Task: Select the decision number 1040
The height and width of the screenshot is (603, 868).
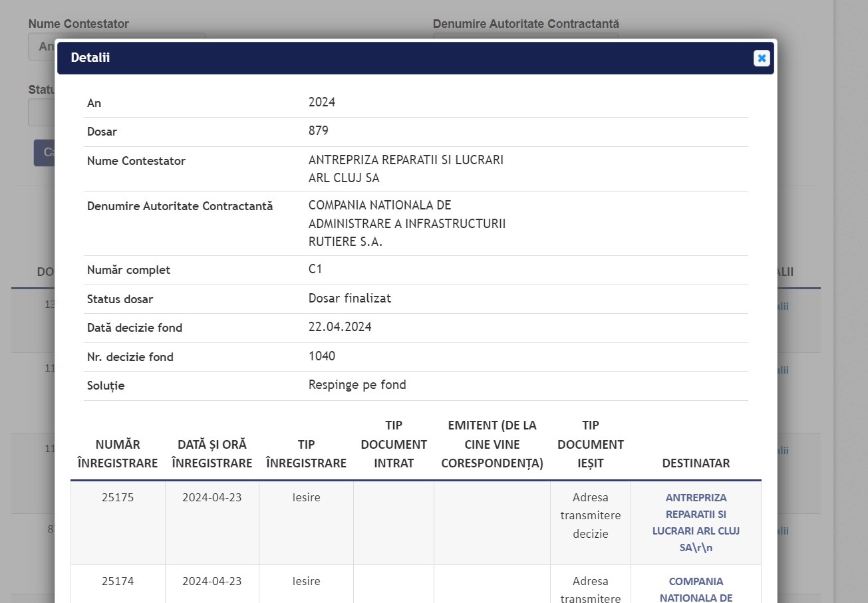Action: [x=322, y=356]
